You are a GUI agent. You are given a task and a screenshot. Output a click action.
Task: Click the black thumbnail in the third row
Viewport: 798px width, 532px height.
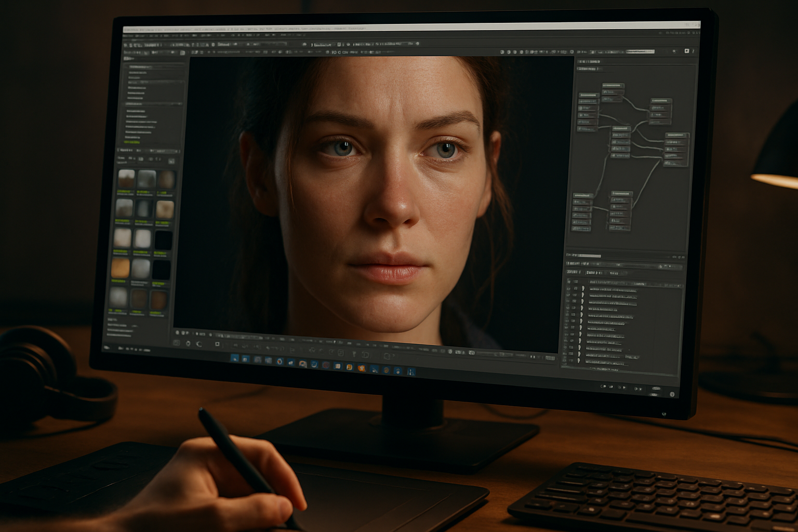[x=163, y=240]
